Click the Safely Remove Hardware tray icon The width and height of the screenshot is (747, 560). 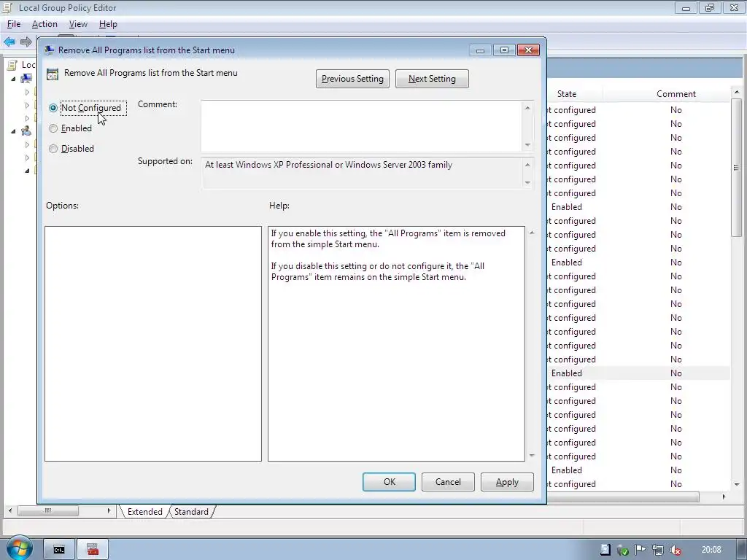pos(622,550)
